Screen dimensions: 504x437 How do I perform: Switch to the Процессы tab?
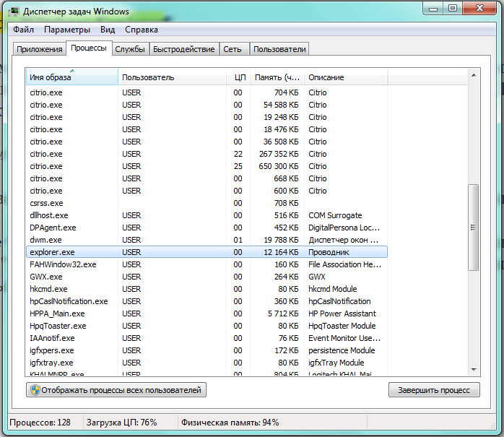89,48
